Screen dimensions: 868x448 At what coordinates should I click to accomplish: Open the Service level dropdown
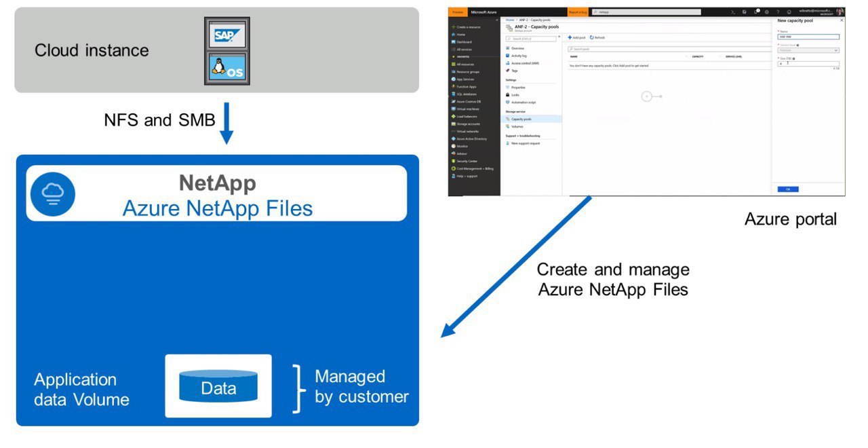(808, 50)
